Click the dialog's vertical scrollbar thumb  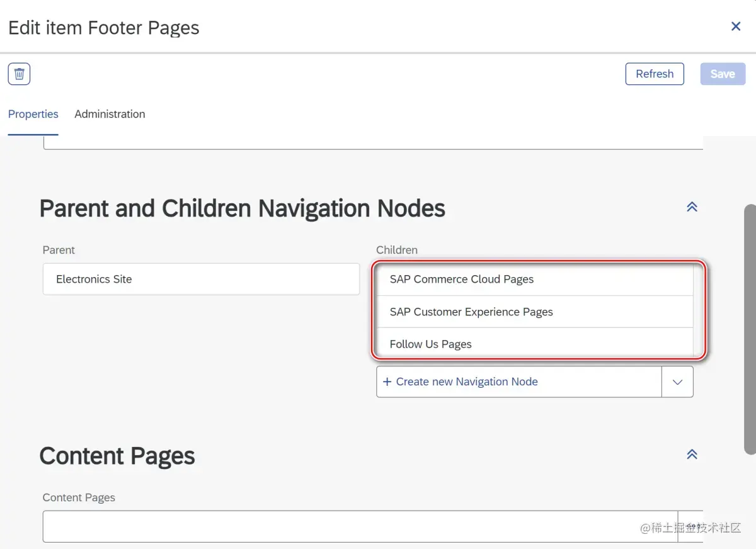point(750,327)
